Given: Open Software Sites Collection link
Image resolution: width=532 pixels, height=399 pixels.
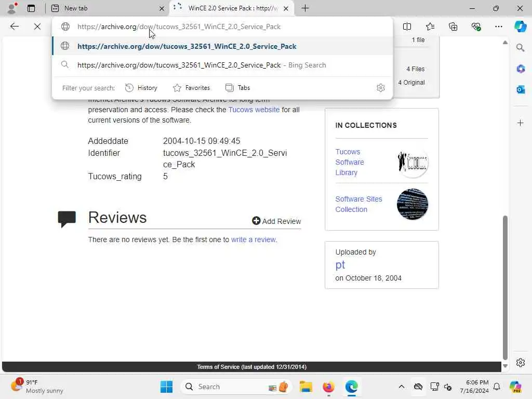Looking at the screenshot, I should pos(358,204).
